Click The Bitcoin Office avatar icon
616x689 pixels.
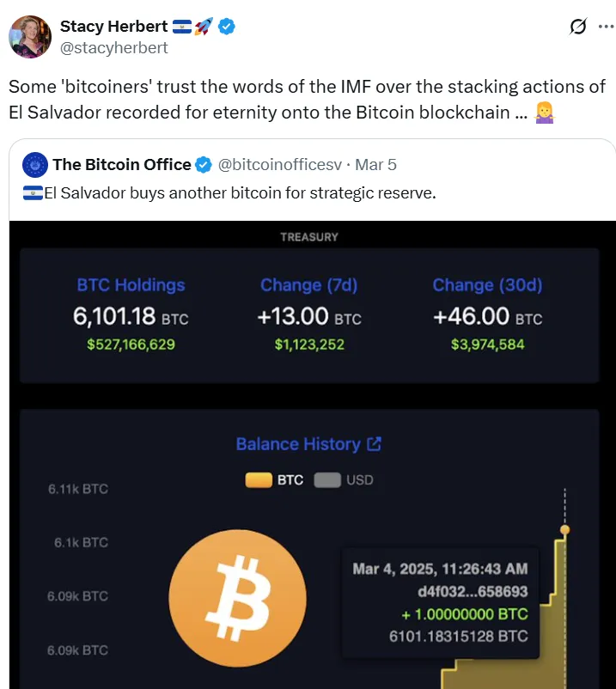(35, 164)
